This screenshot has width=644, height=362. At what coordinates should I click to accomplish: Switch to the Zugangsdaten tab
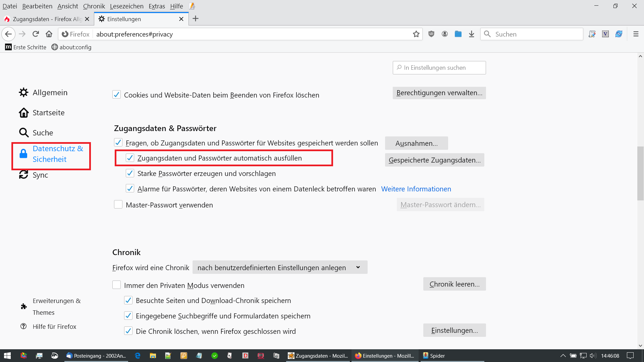47,19
